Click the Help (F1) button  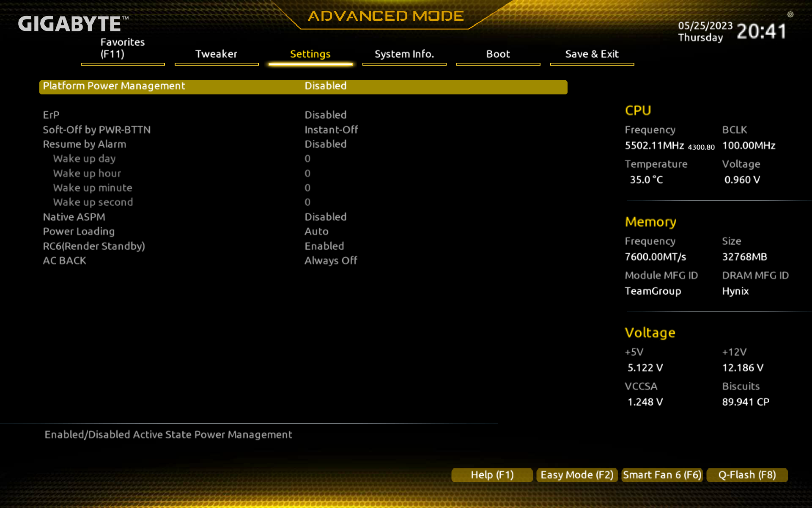492,475
